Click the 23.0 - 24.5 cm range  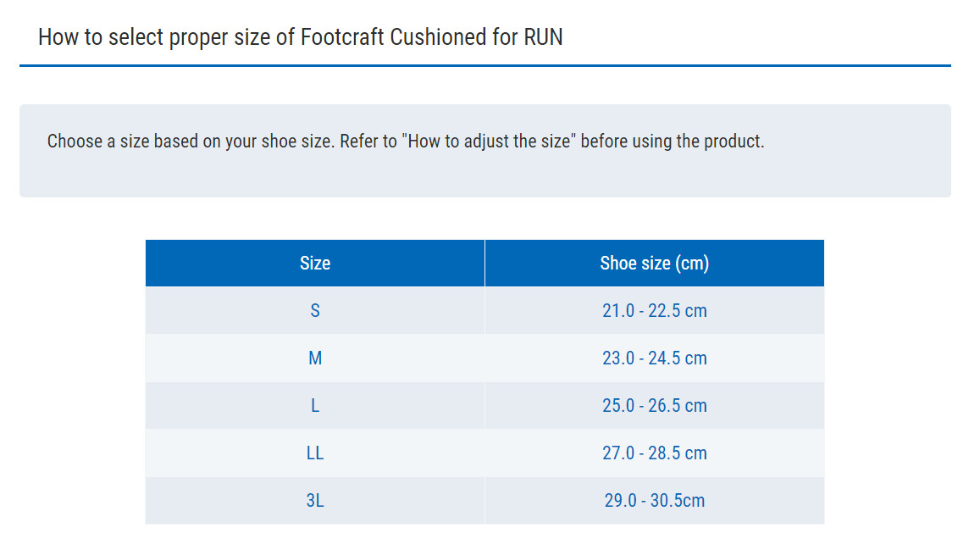654,358
